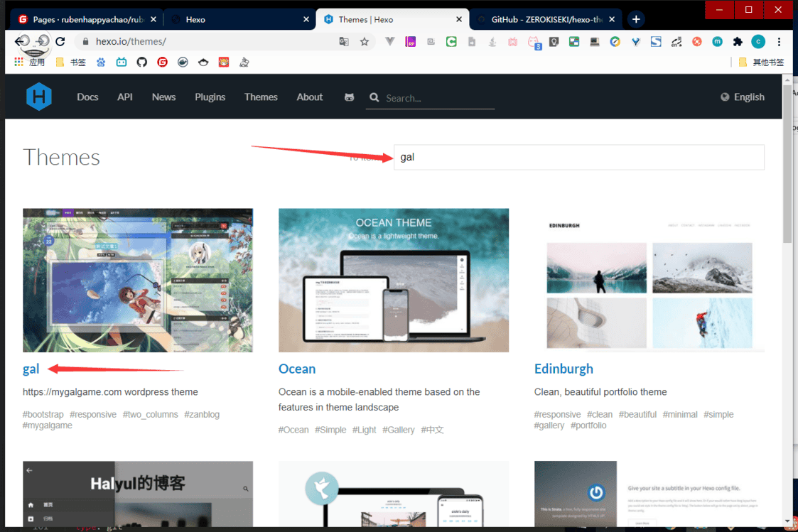Click the Hexo logo in the navbar

point(39,97)
